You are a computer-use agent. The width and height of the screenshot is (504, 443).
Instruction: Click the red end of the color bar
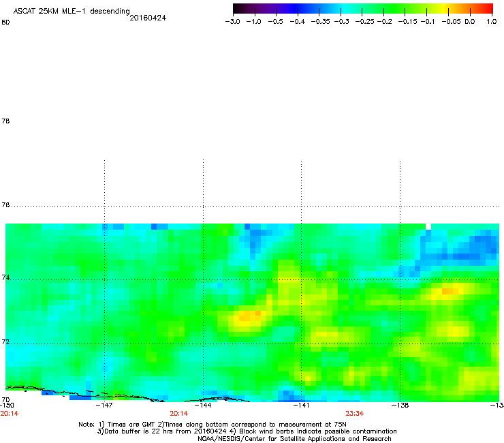click(x=488, y=8)
